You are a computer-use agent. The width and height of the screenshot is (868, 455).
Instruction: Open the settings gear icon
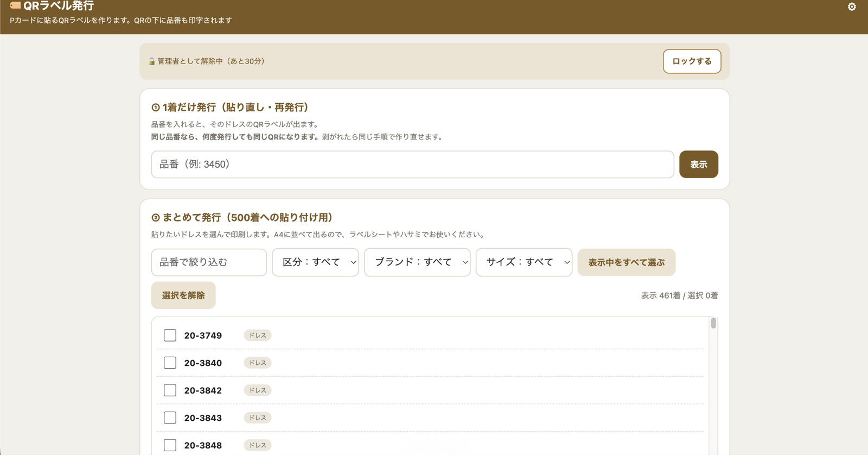coord(852,7)
